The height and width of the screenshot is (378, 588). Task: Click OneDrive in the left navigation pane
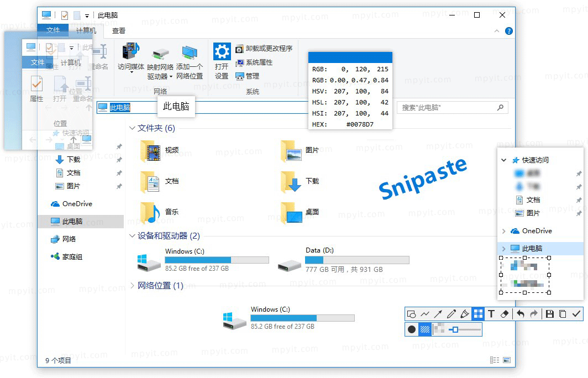72,204
